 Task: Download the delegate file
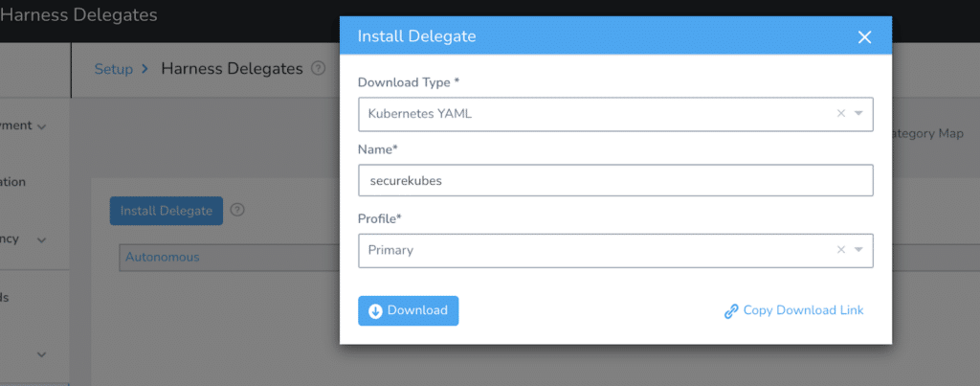408,311
